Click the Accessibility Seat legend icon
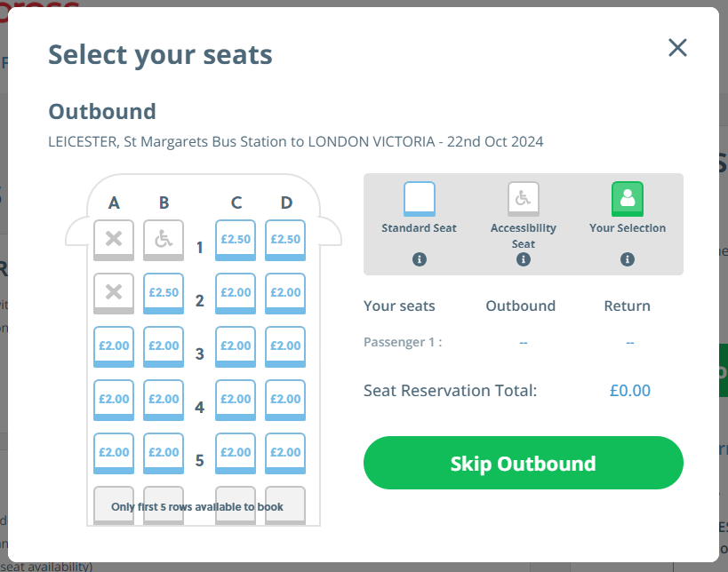The image size is (728, 572). coord(524,199)
